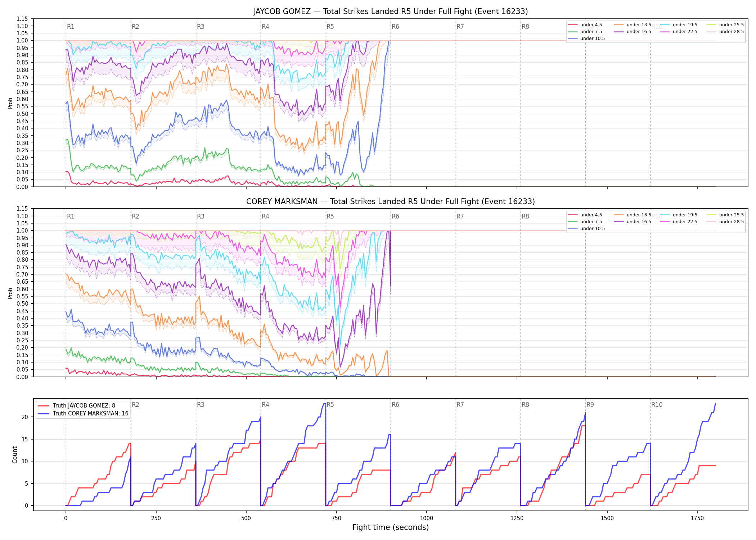Click 0.50 tick on Gomez chart Prob axis
The image size is (756, 540).
pos(22,114)
